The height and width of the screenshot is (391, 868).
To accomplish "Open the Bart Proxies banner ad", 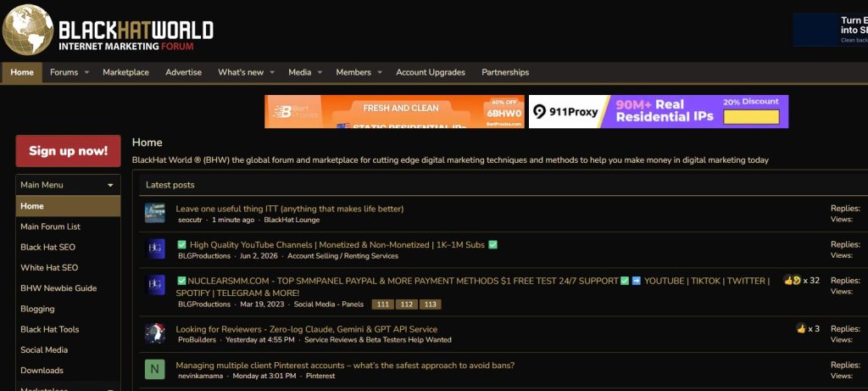I will coord(394,111).
